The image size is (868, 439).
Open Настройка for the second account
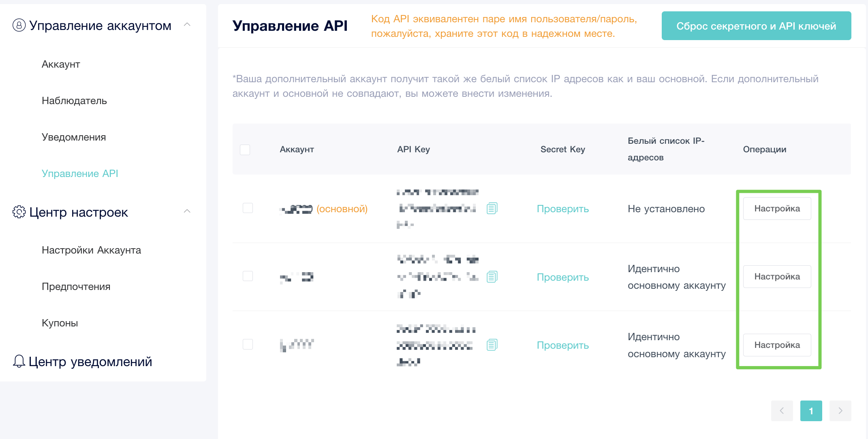click(x=777, y=277)
